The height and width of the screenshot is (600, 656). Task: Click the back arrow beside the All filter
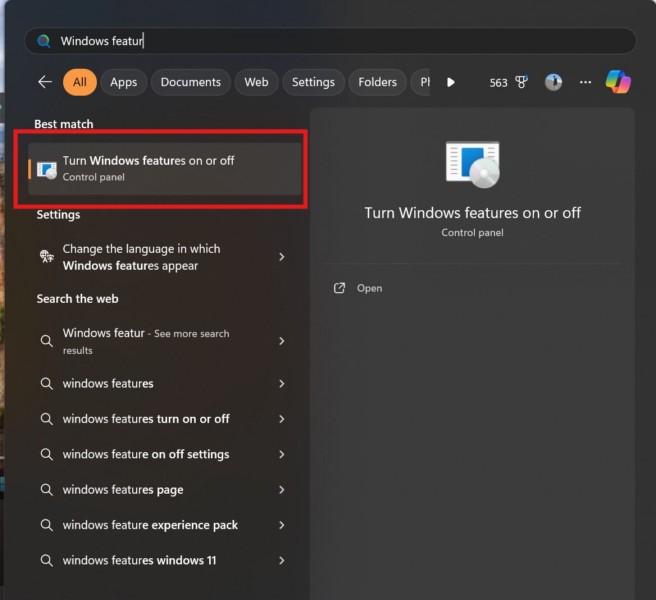[44, 82]
